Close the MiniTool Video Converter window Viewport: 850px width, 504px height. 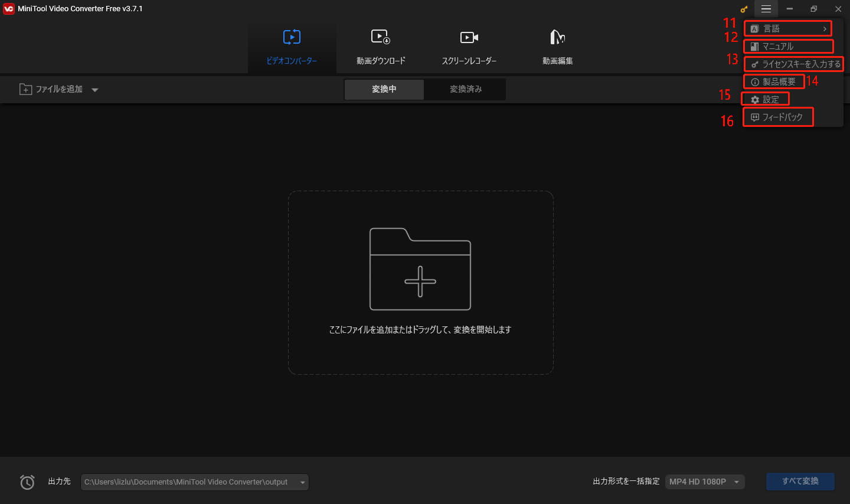(x=838, y=9)
